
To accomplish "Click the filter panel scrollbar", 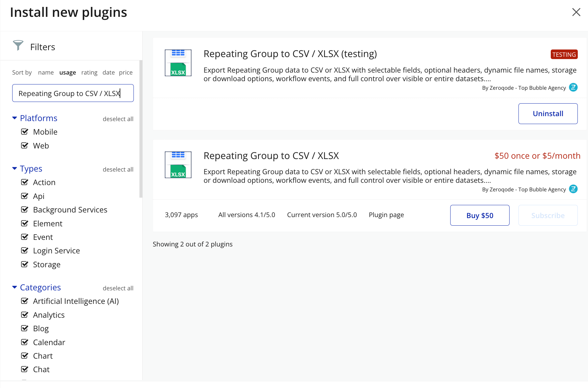I will pyautogui.click(x=141, y=129).
